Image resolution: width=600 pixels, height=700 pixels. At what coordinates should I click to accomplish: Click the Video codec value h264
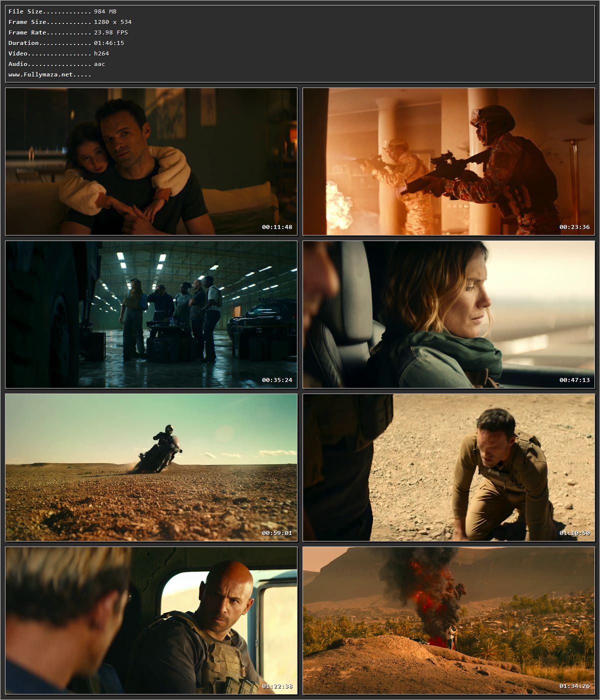coord(101,53)
